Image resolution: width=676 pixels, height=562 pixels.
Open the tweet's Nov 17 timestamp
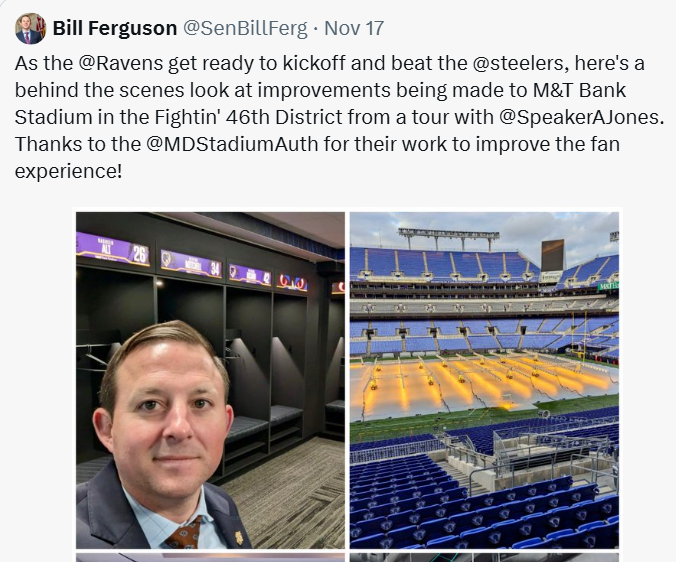click(x=354, y=28)
